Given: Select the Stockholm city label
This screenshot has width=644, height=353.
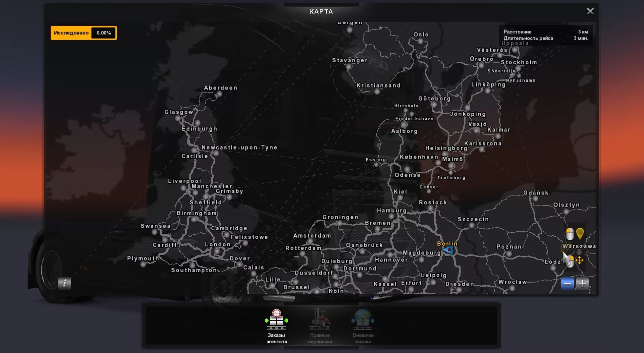Looking at the screenshot, I should (519, 62).
